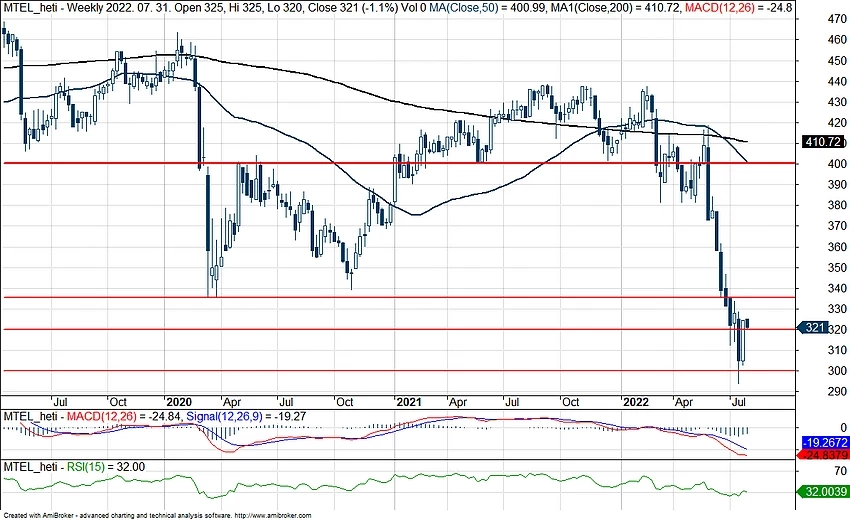
Task: Click the MA1(Close,200) = 410.72 label
Action: [x=616, y=8]
